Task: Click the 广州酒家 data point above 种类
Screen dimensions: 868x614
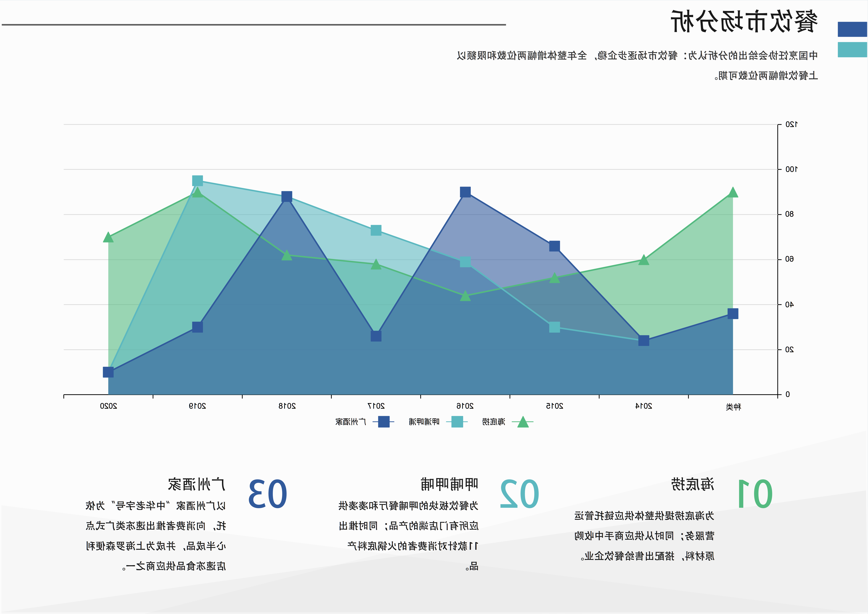Action: (x=733, y=314)
